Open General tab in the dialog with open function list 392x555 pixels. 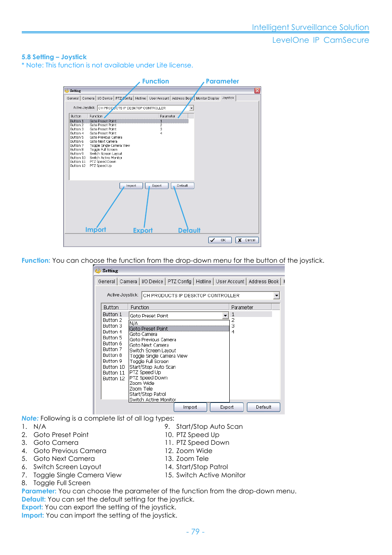[x=107, y=282]
